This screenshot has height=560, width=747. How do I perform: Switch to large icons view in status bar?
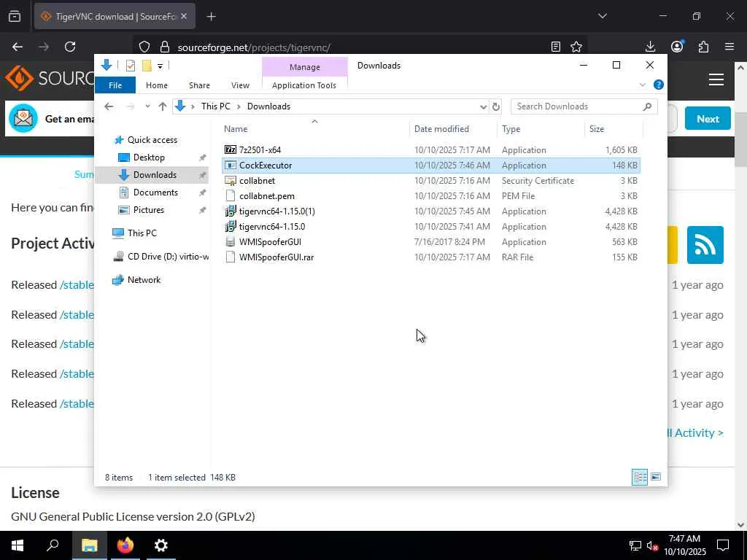click(656, 477)
